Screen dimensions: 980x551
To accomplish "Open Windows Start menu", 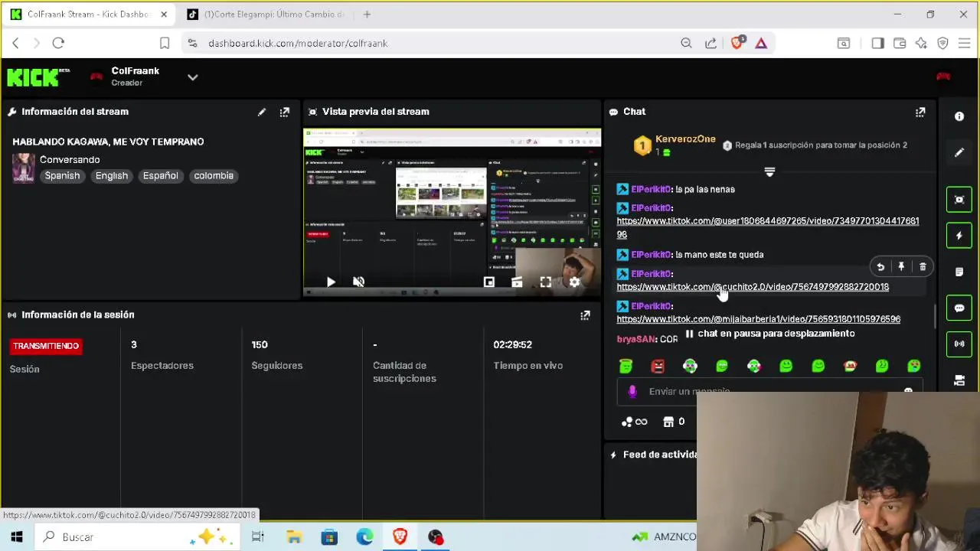I will tap(16, 537).
